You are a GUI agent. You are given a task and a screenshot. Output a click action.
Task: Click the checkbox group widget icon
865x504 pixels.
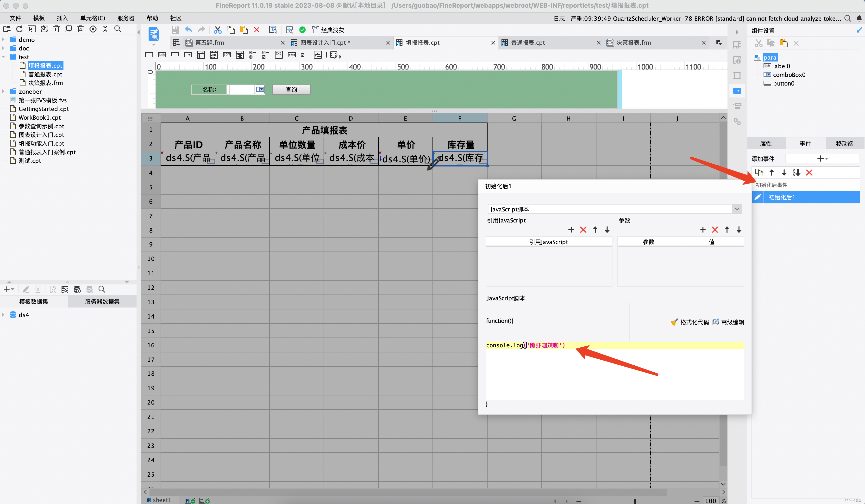[265, 55]
